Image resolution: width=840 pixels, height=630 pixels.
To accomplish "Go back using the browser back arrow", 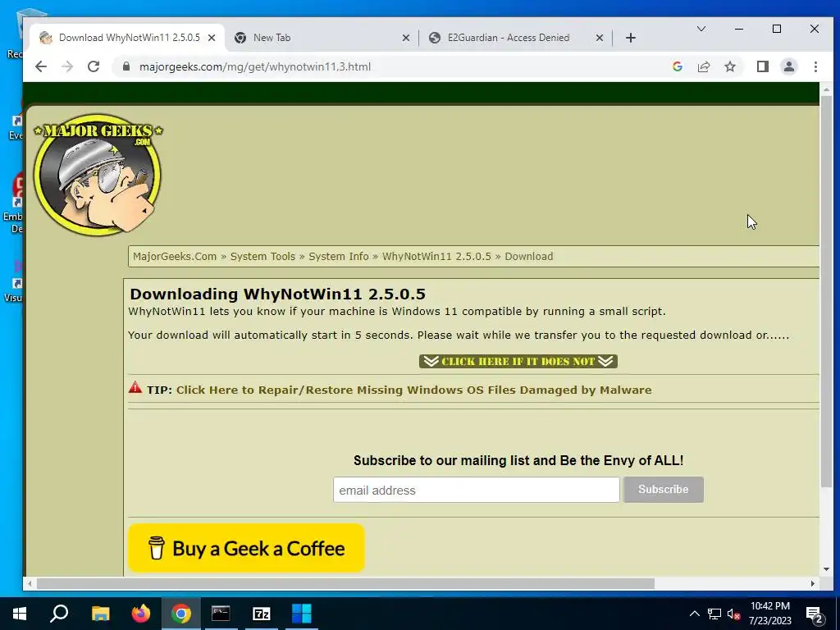I will tap(41, 66).
